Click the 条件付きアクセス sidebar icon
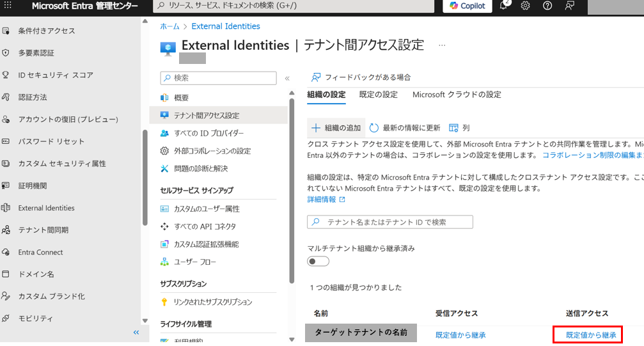This screenshot has height=346, width=644. tap(6, 31)
